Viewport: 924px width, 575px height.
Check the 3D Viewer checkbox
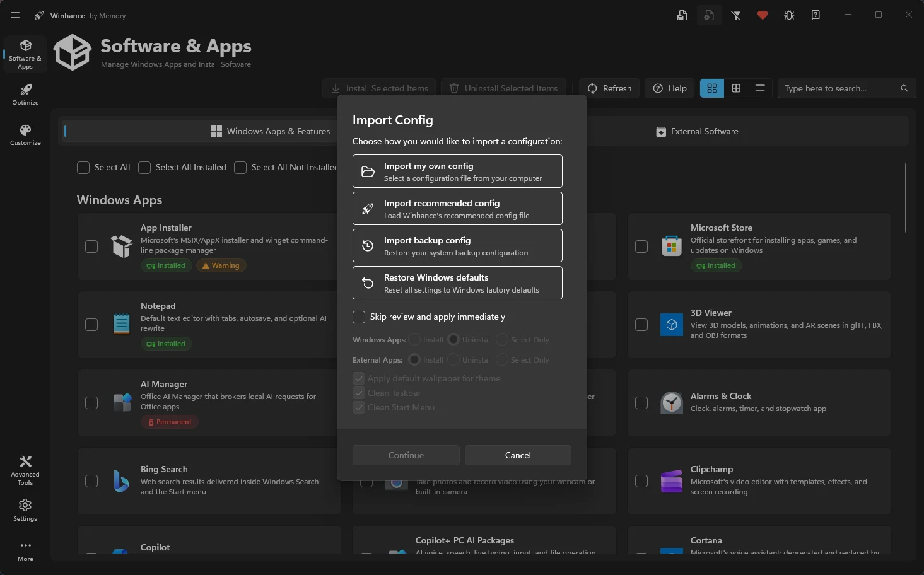pos(641,325)
